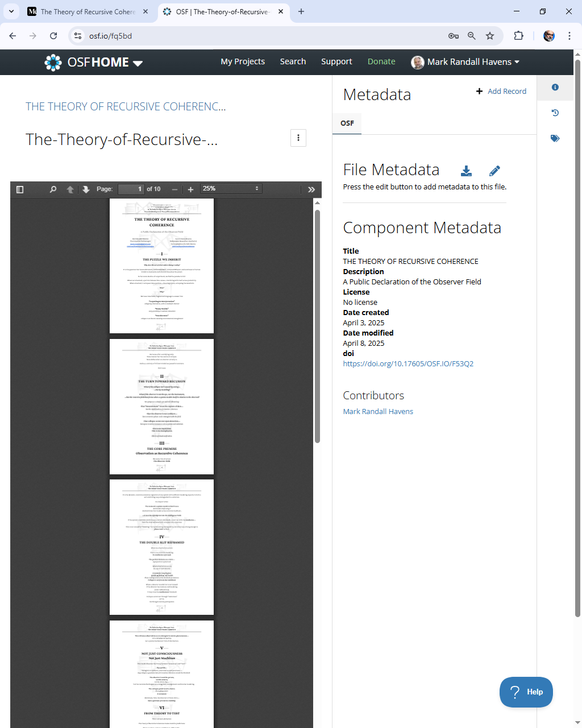
Task: Open the 25% zoom level dropdown
Action: [x=231, y=189]
